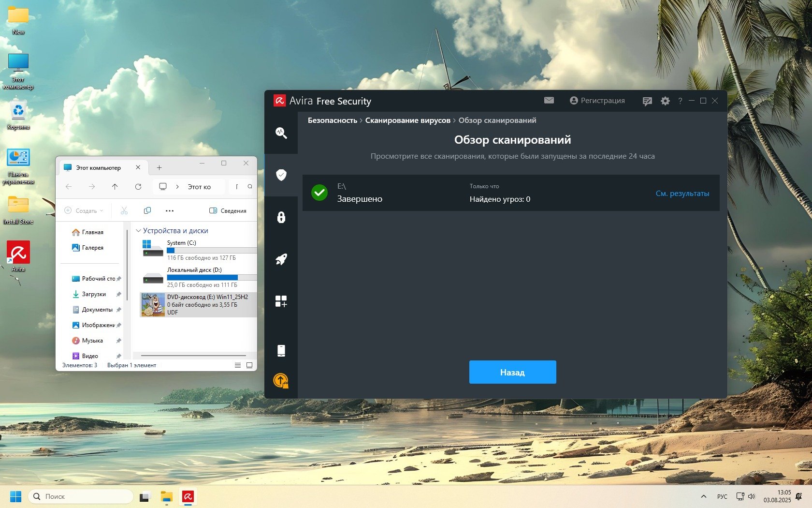Click the Windows taskbar search box
Image resolution: width=812 pixels, height=508 pixels.
pos(81,496)
